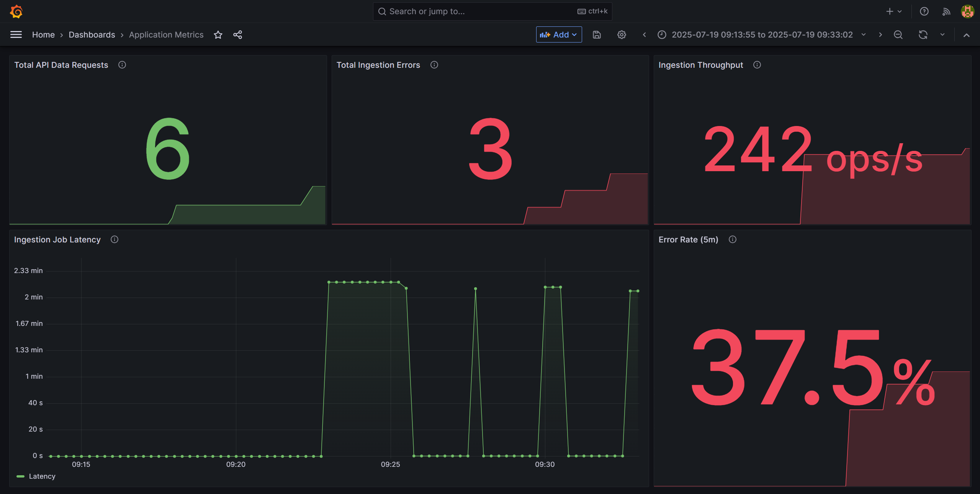Click the Grafana logo icon
The image size is (980, 494).
16,11
